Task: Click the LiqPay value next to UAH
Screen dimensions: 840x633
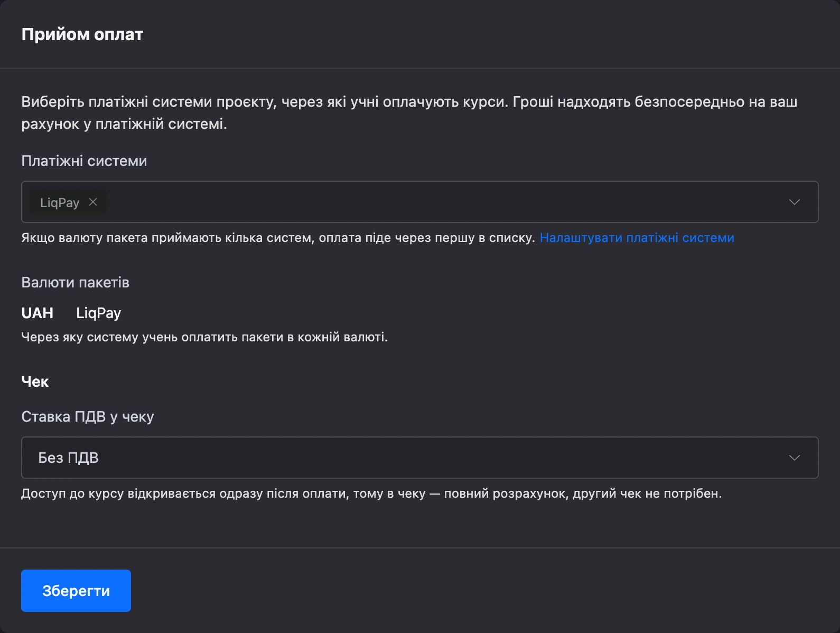Action: pyautogui.click(x=99, y=313)
